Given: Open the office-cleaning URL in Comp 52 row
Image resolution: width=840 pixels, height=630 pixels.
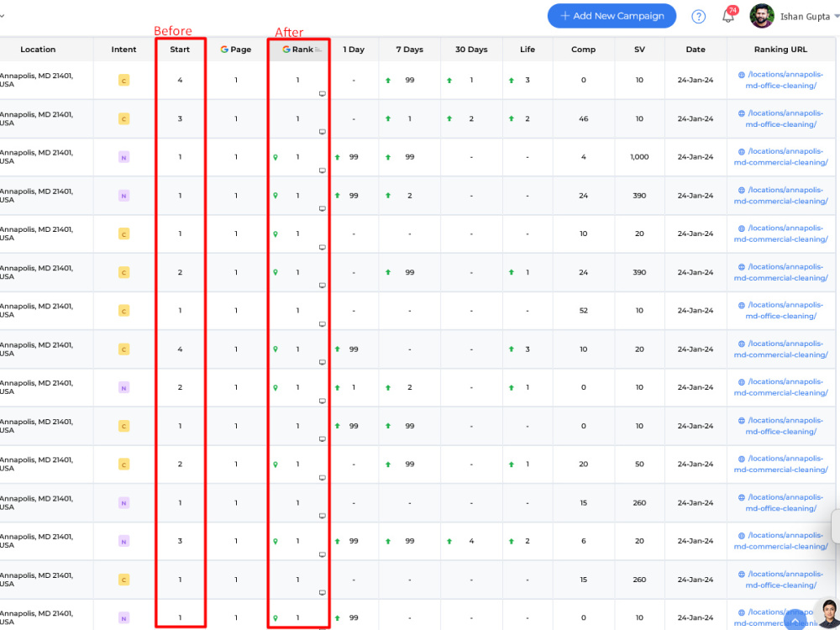Looking at the screenshot, I should (x=781, y=311).
